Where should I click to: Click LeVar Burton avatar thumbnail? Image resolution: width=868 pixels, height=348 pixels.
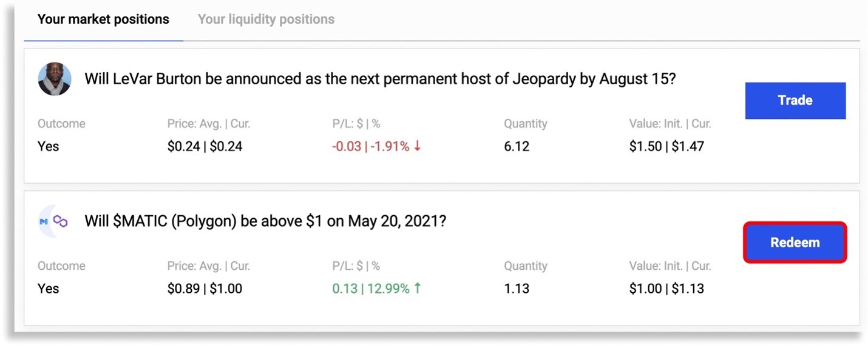pyautogui.click(x=55, y=79)
